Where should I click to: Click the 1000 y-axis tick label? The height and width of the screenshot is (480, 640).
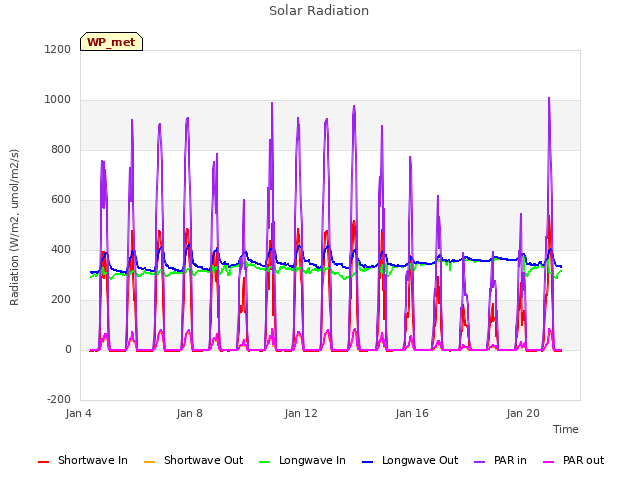coord(58,100)
